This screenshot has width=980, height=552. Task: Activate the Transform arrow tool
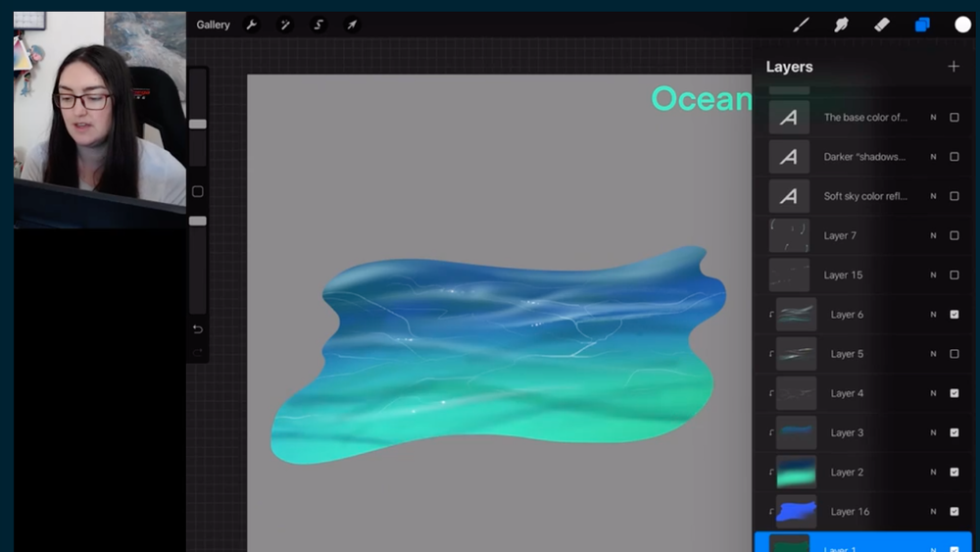[x=352, y=25]
